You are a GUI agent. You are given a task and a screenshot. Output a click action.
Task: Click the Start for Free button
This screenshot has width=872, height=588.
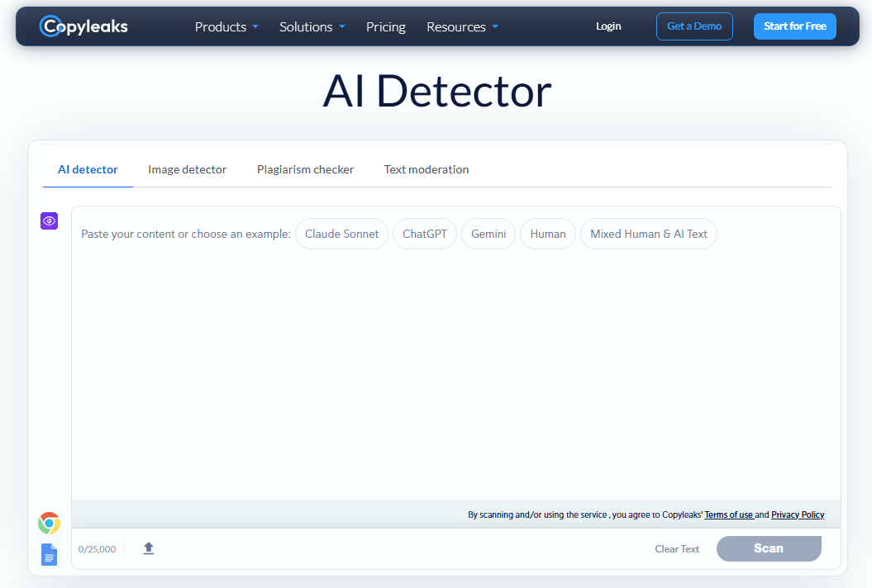point(794,26)
